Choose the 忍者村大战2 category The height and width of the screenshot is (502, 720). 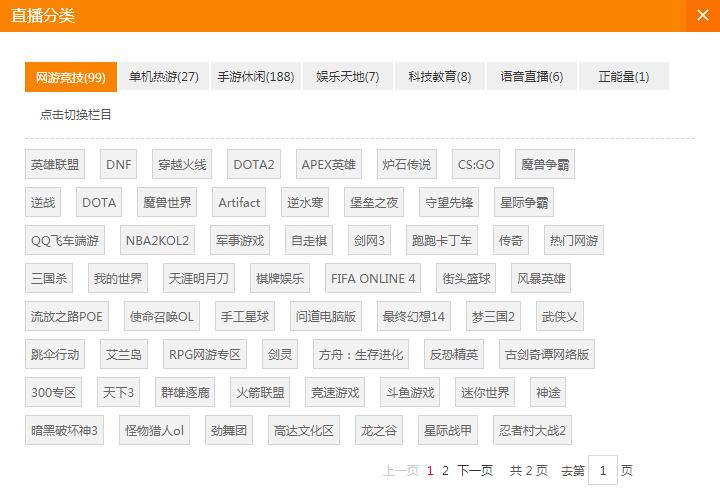point(532,430)
